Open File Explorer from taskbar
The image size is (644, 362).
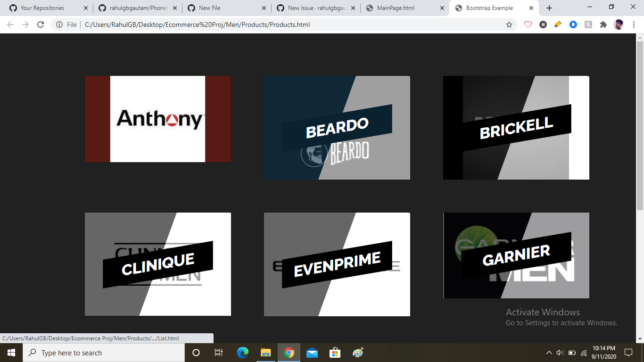(x=265, y=353)
